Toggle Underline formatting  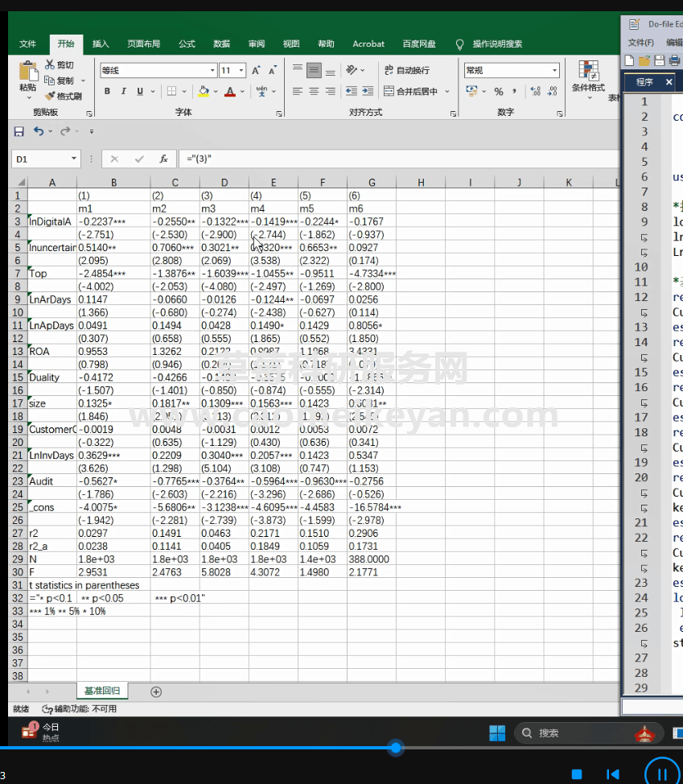tap(140, 91)
